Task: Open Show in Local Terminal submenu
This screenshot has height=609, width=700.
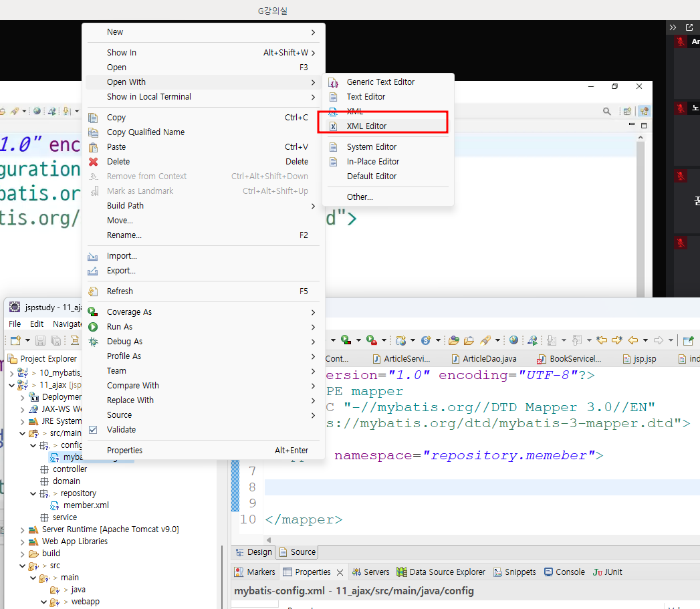Action: pyautogui.click(x=313, y=97)
